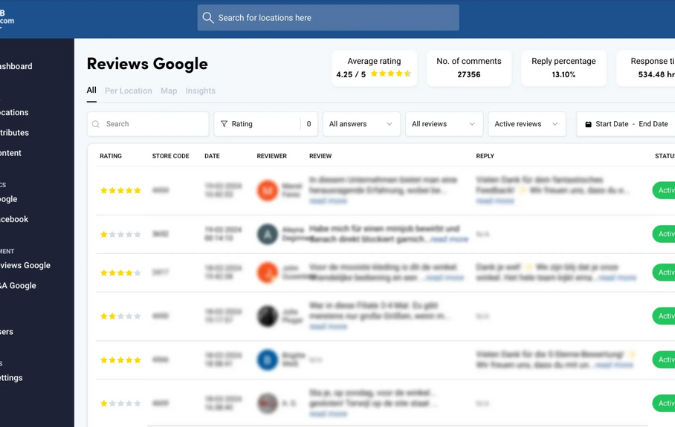This screenshot has width=675, height=427.
Task: Focus the 'Search for locations here' field
Action: tap(328, 18)
